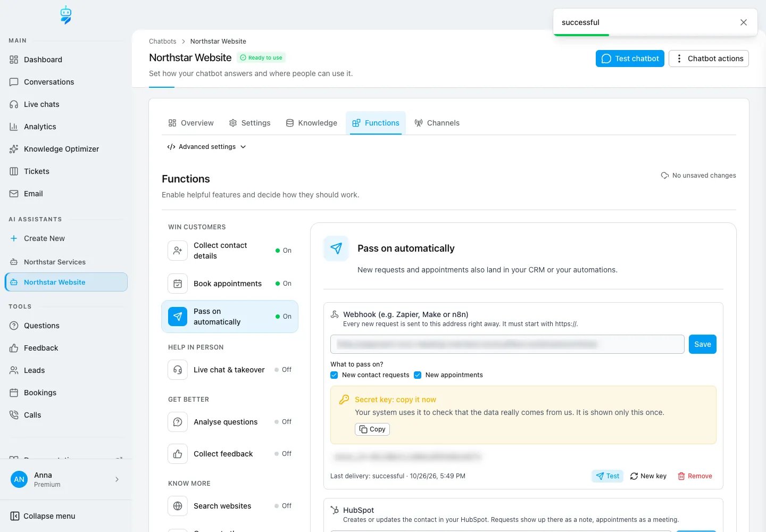
Task: Open the Bookings page
Action: pos(66,393)
